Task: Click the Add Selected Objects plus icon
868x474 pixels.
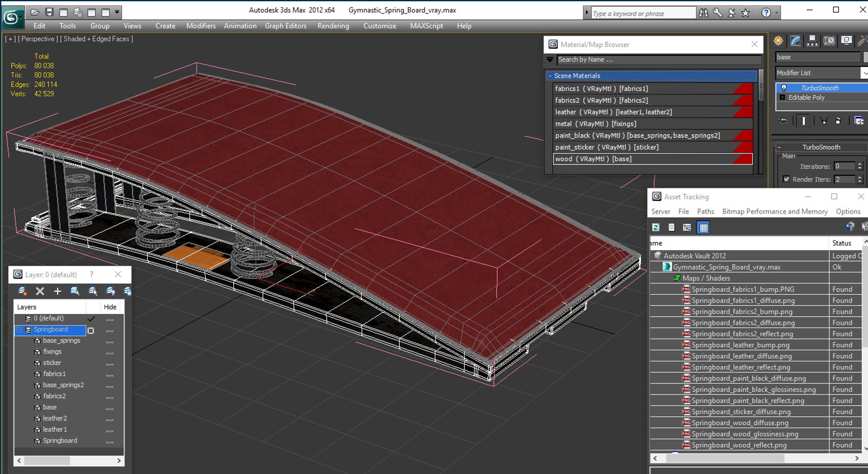Action: click(x=57, y=291)
